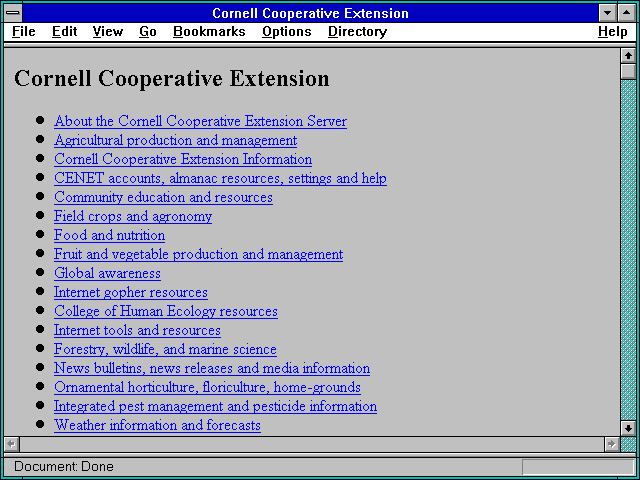Click the status bar progress indicator box

578,466
